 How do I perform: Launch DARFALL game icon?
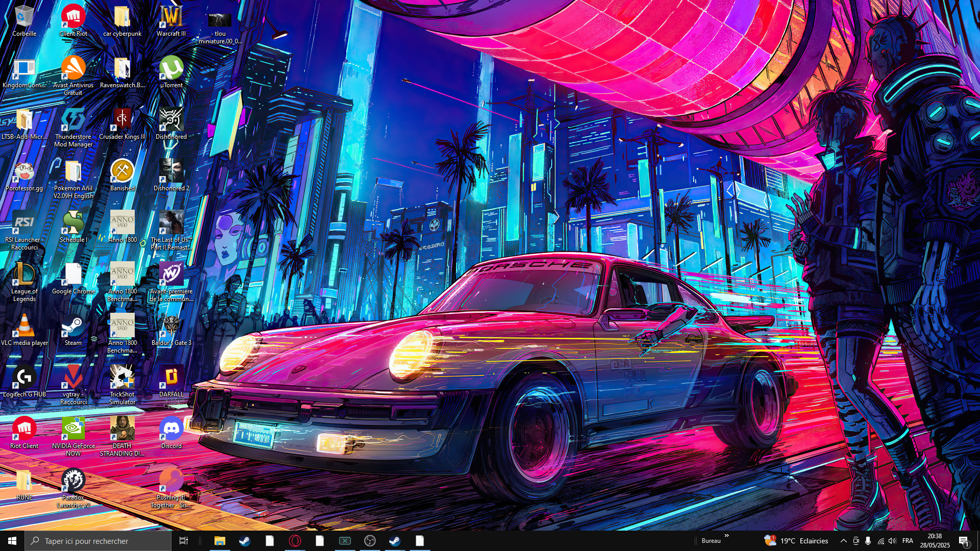coord(171,382)
